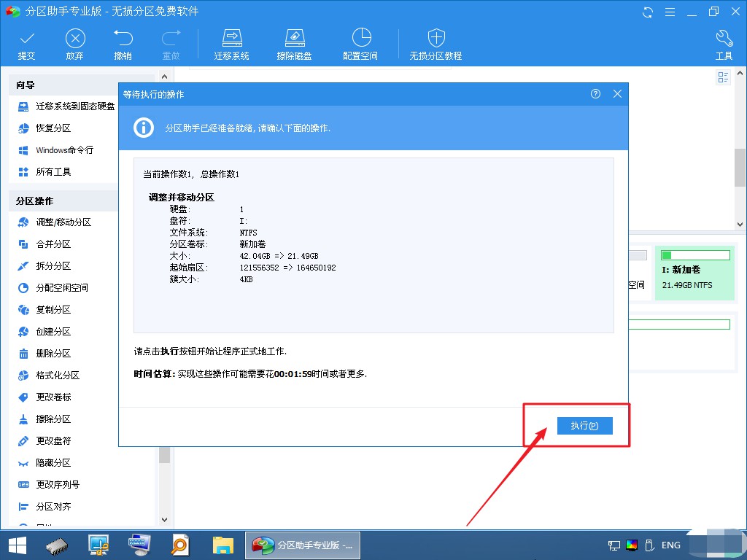Open the Windows Start button
This screenshot has height=560, width=747.
pyautogui.click(x=18, y=545)
